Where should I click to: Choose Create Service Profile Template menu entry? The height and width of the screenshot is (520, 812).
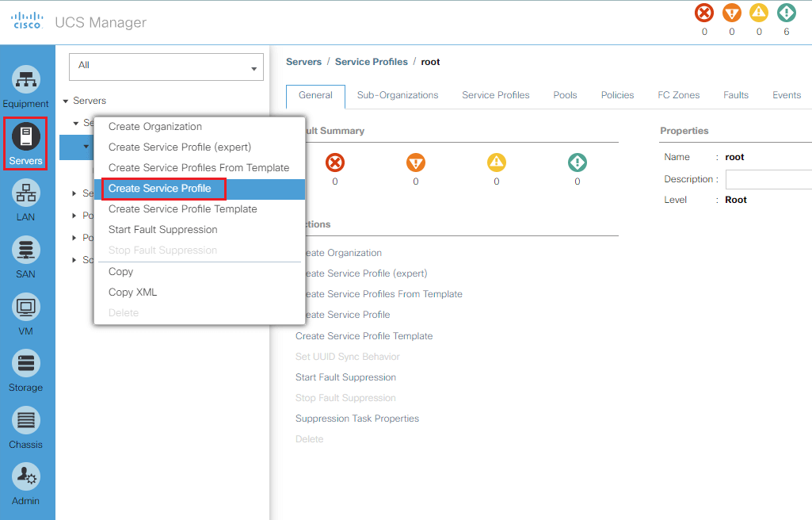200,209
